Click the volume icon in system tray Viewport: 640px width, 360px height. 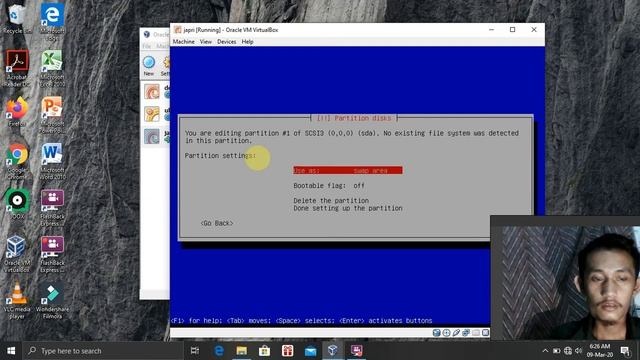tap(578, 351)
